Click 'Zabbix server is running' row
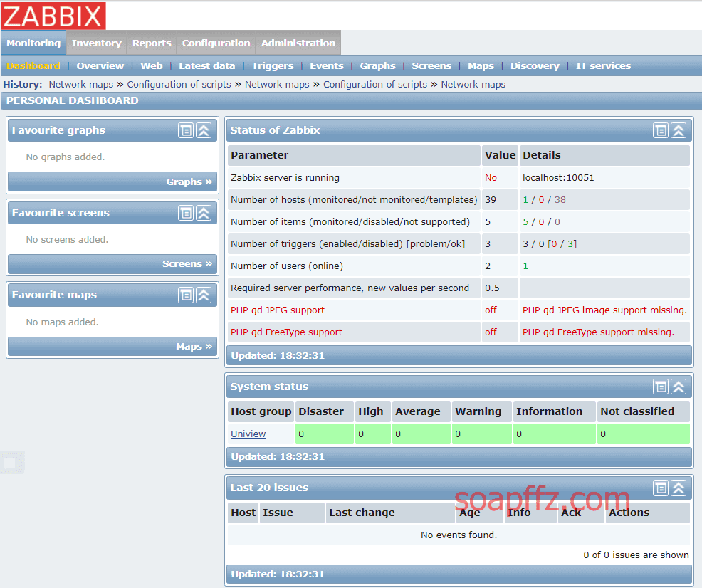 point(459,178)
